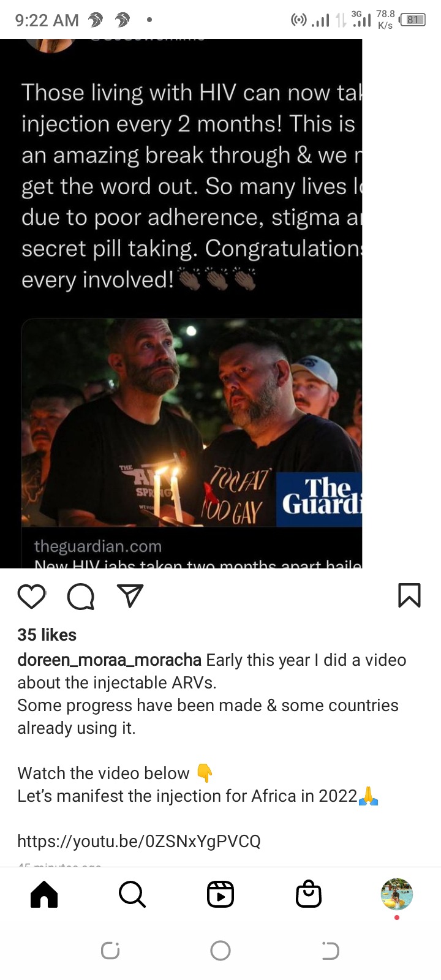Screen dimensions: 441x980
Task: Tap Android home circle button
Action: (221, 951)
